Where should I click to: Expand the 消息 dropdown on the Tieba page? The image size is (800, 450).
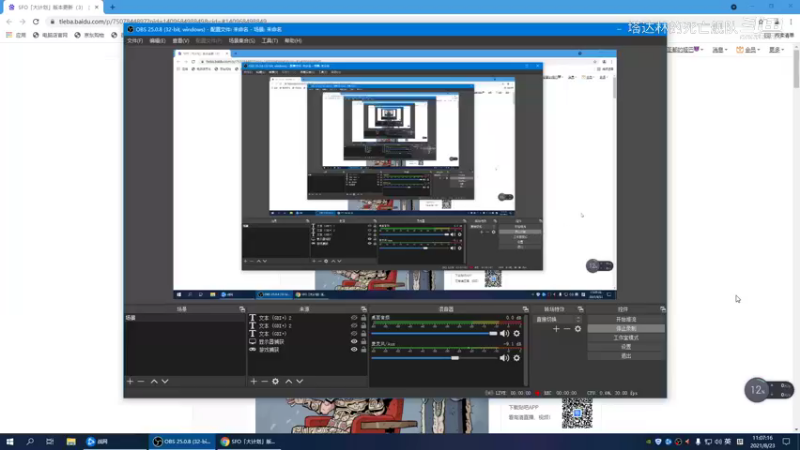[x=719, y=50]
